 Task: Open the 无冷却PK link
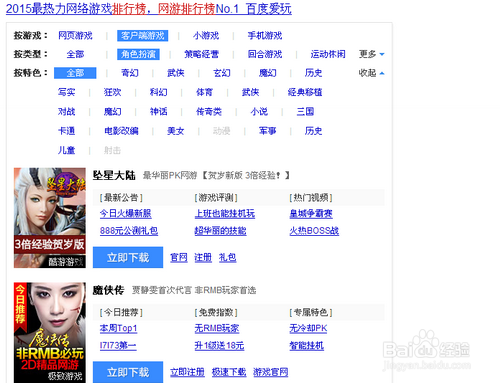pyautogui.click(x=308, y=328)
